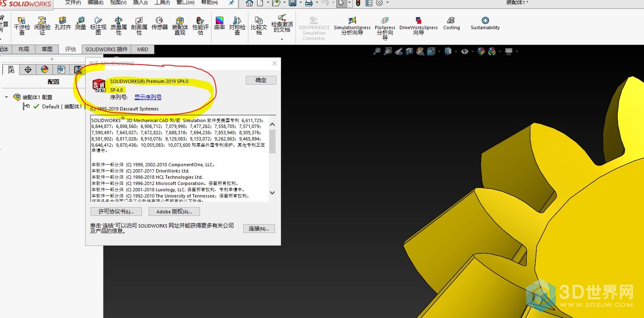Switch to the 草图 tab
The image size is (644, 318).
coord(47,49)
